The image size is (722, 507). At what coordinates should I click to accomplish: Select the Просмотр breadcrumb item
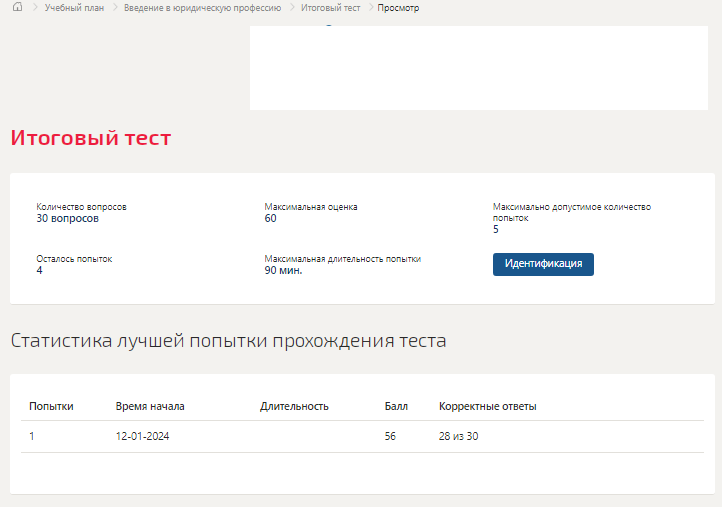[398, 8]
